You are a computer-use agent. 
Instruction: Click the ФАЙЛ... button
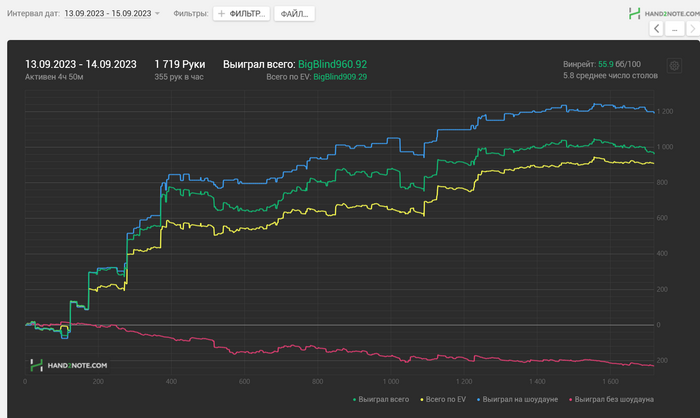pyautogui.click(x=294, y=14)
